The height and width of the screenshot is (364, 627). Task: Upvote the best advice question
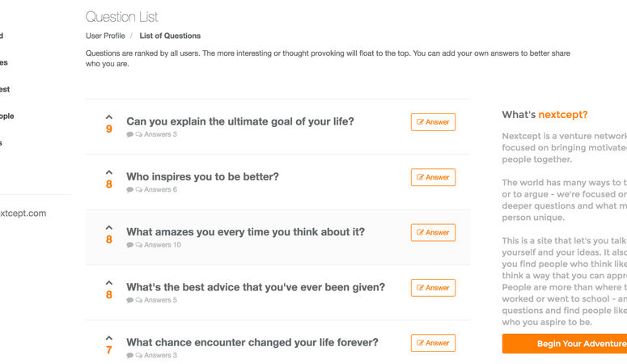click(108, 283)
